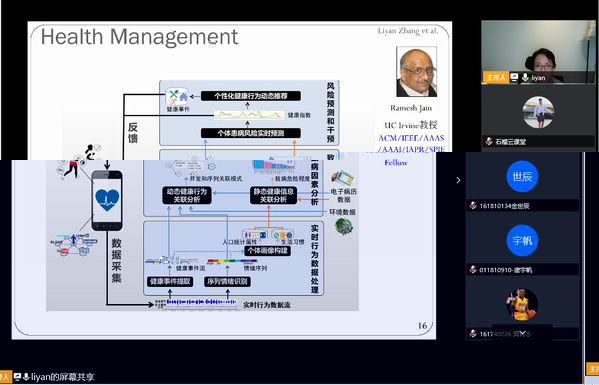Click muted mic icon next to 石榴云课堂
Screen dimensions: 599x385
tap(489, 141)
